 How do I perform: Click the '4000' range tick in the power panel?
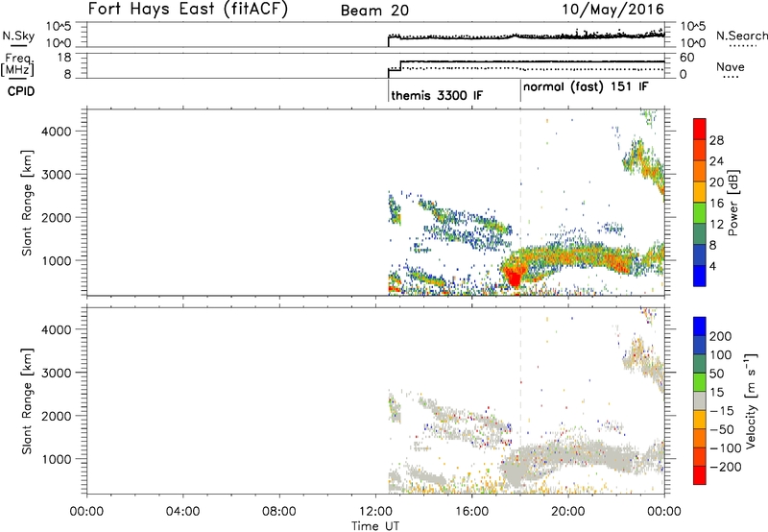coord(57,132)
